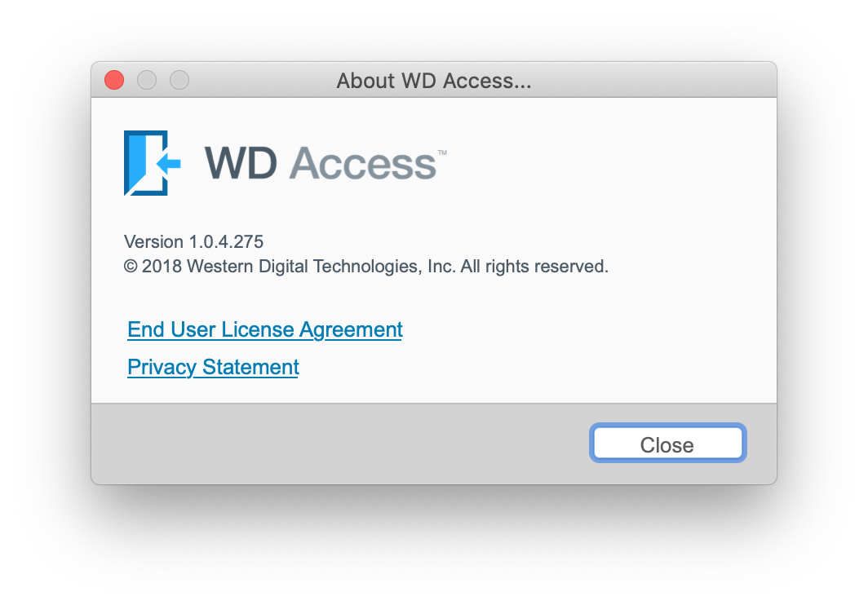The image size is (868, 605).
Task: Click 'Western Digital Technologies, Inc.' text
Action: [321, 267]
